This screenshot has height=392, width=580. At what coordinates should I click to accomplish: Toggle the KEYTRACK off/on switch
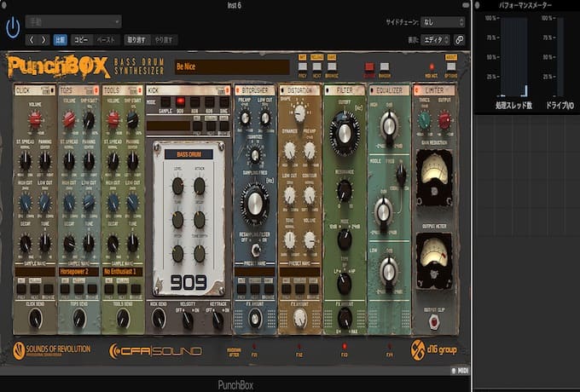pyautogui.click(x=217, y=320)
